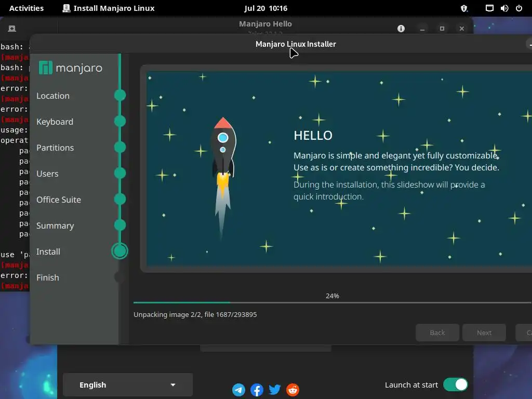Toggle the Launch at start switch
This screenshot has height=399, width=532.
[x=455, y=385]
